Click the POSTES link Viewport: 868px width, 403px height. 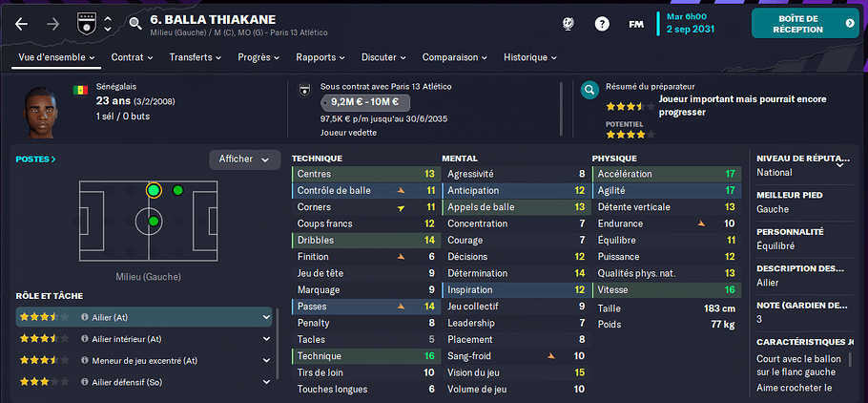pyautogui.click(x=35, y=159)
